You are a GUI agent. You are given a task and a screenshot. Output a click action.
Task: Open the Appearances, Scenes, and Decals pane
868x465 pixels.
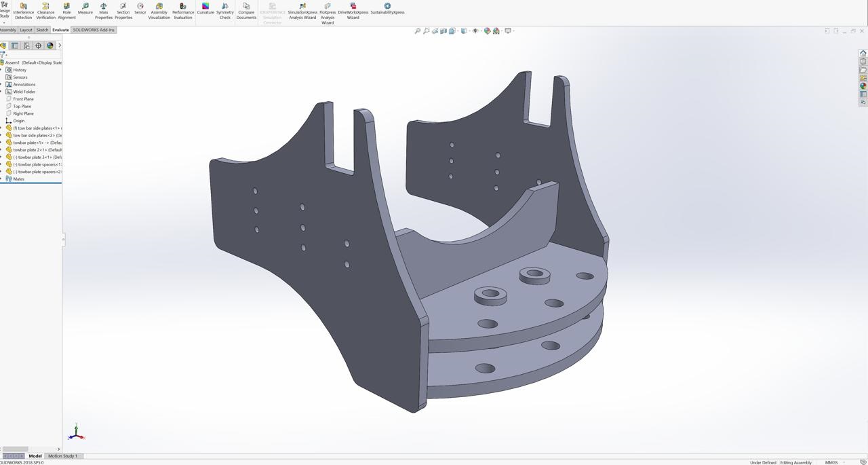863,86
